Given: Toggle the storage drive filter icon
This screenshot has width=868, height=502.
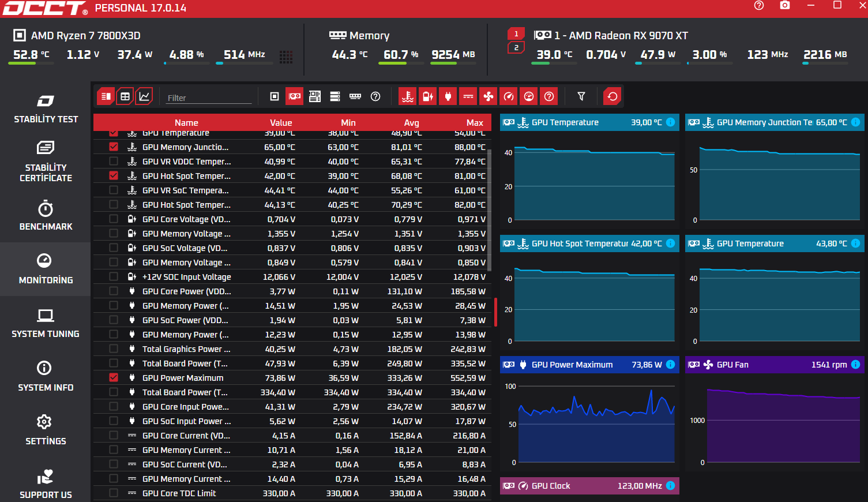Looking at the screenshot, I should pos(335,96).
